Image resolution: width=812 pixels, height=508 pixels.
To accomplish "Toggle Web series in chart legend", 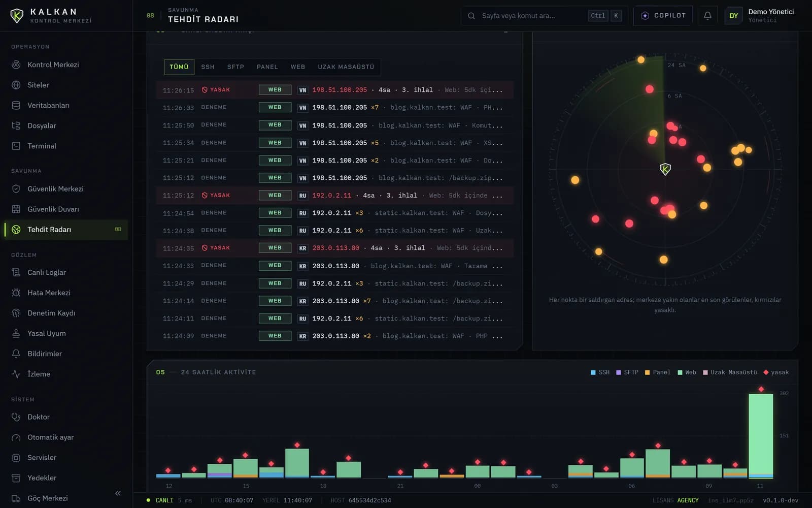I will click(x=687, y=372).
